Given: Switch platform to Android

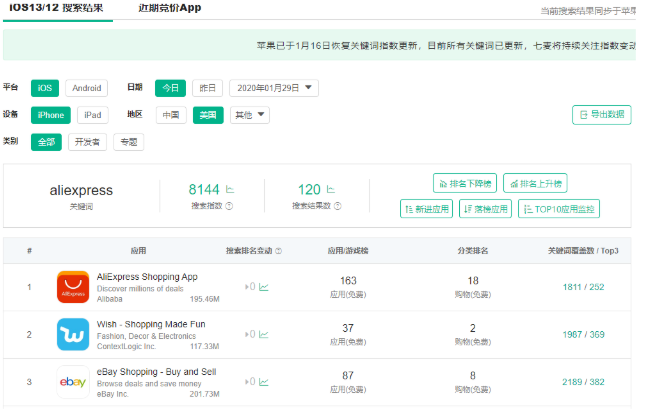Looking at the screenshot, I should pos(86,88).
